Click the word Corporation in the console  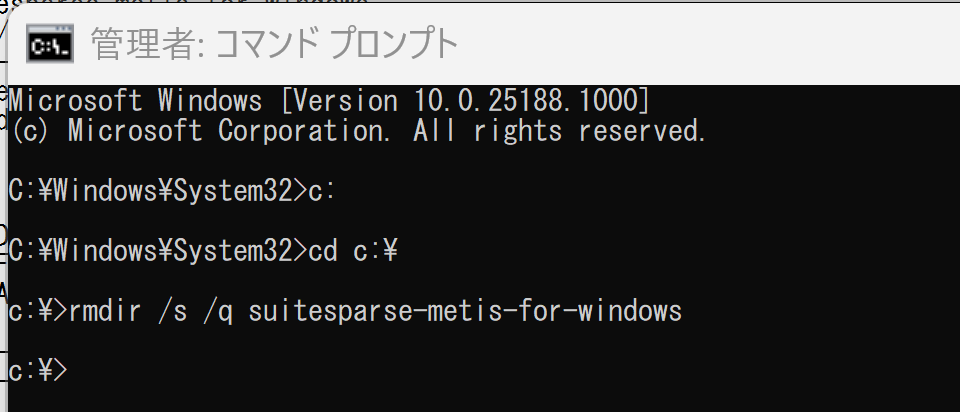point(304,131)
